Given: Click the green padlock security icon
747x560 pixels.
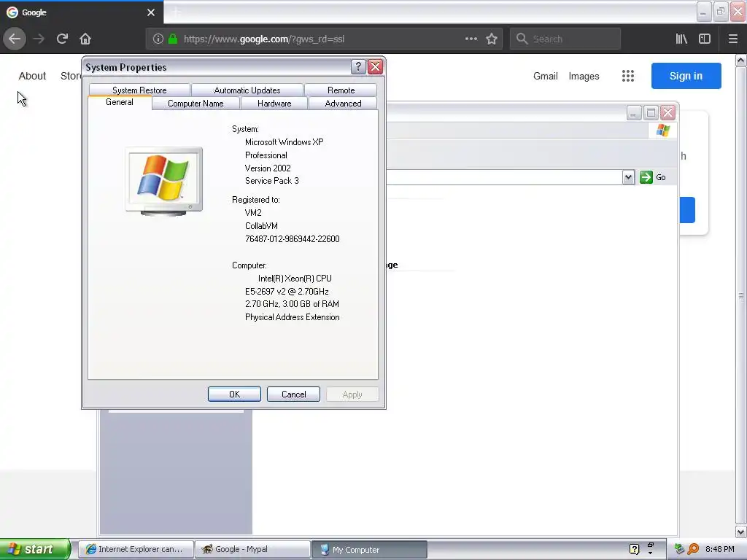Looking at the screenshot, I should pyautogui.click(x=173, y=39).
